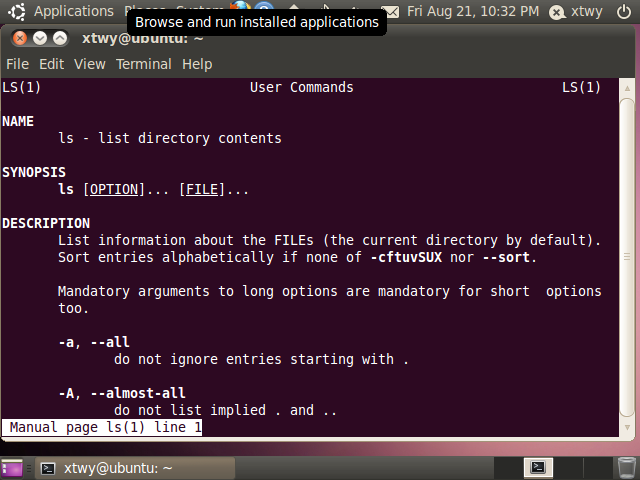Select the active workspace with terminal thumbnail
The width and height of the screenshot is (640, 480).
[538, 468]
